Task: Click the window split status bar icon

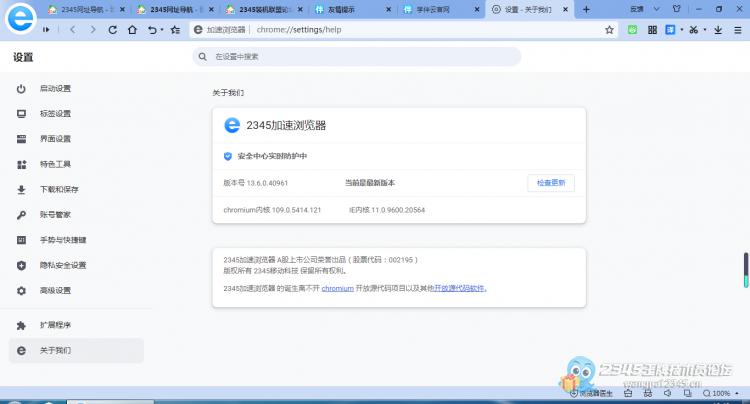Action: (687, 393)
